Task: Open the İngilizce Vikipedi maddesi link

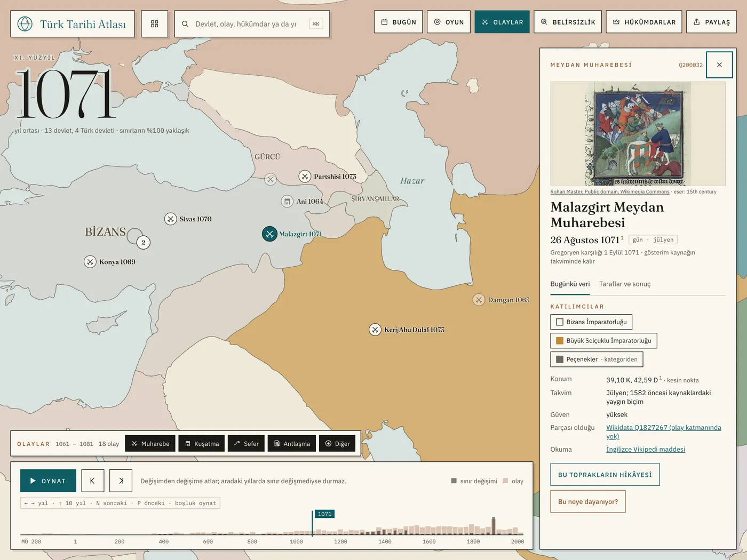Action: click(x=646, y=450)
